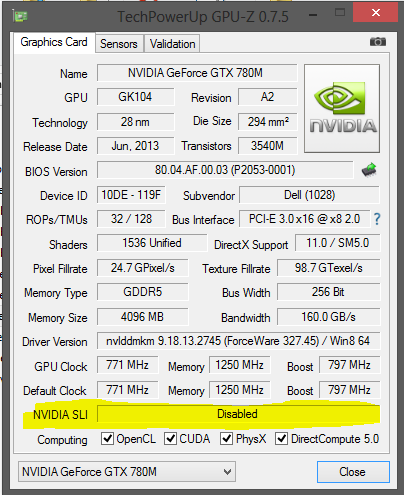Open the GPU selection dropdown

click(x=127, y=471)
